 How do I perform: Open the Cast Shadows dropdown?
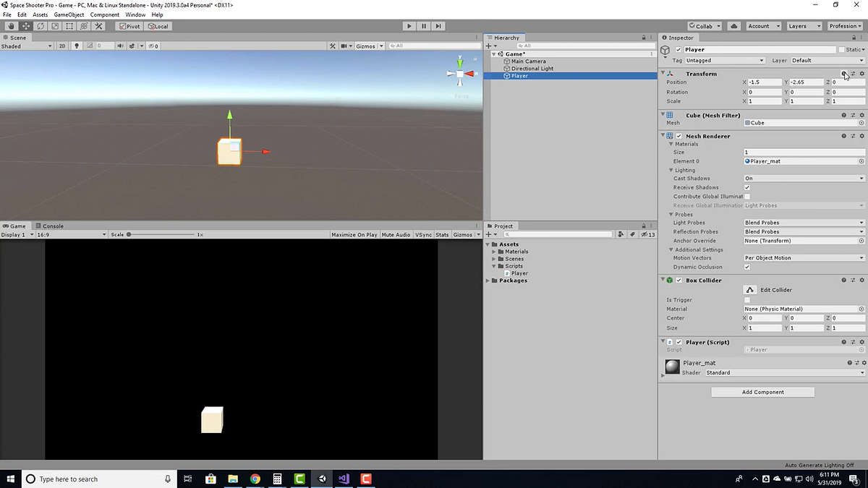803,178
